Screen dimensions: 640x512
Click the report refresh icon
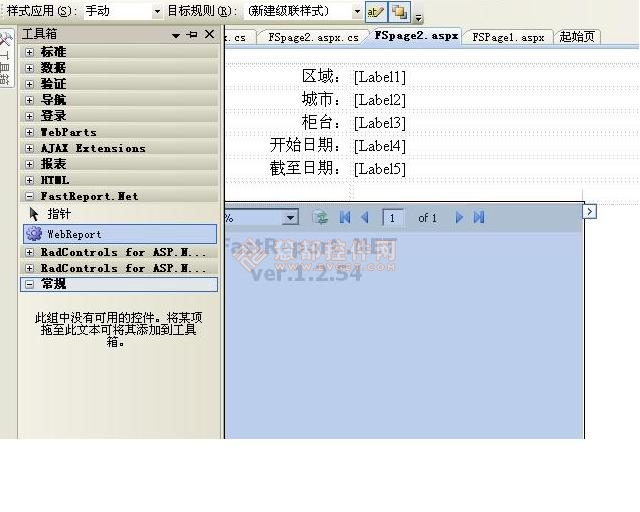pos(320,217)
